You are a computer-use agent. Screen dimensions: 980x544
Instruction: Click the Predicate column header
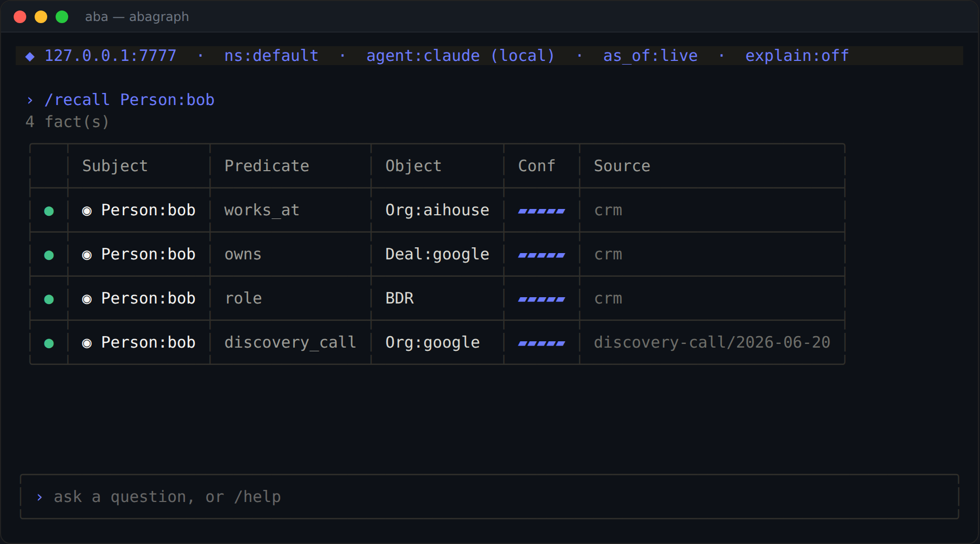coord(267,166)
